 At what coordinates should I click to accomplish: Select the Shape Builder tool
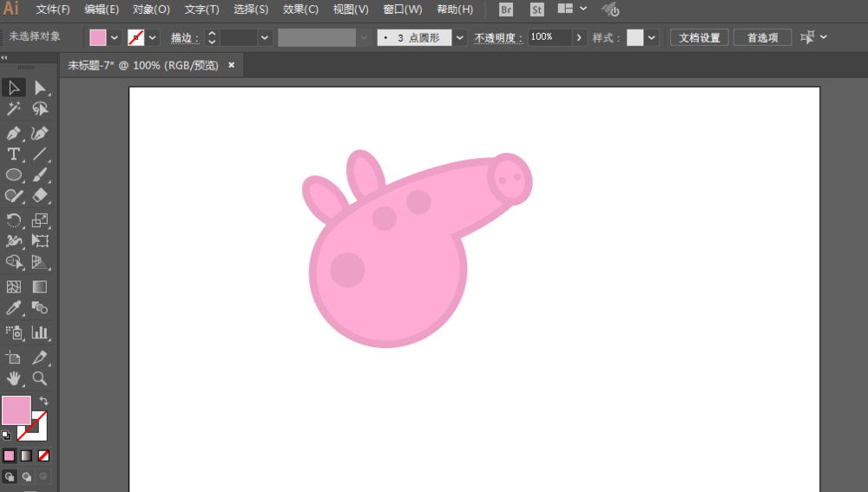[x=14, y=262]
